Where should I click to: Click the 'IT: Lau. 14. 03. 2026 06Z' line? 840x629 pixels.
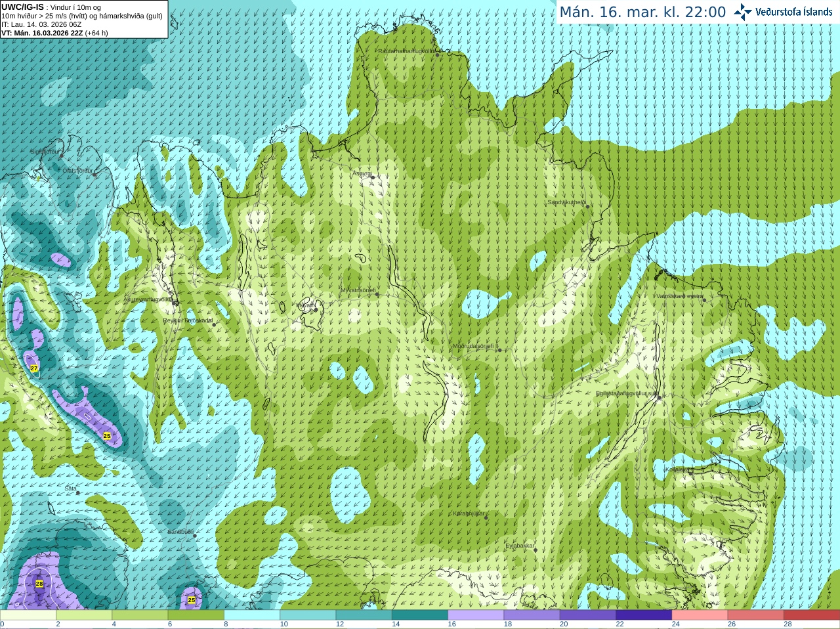pyautogui.click(x=41, y=24)
